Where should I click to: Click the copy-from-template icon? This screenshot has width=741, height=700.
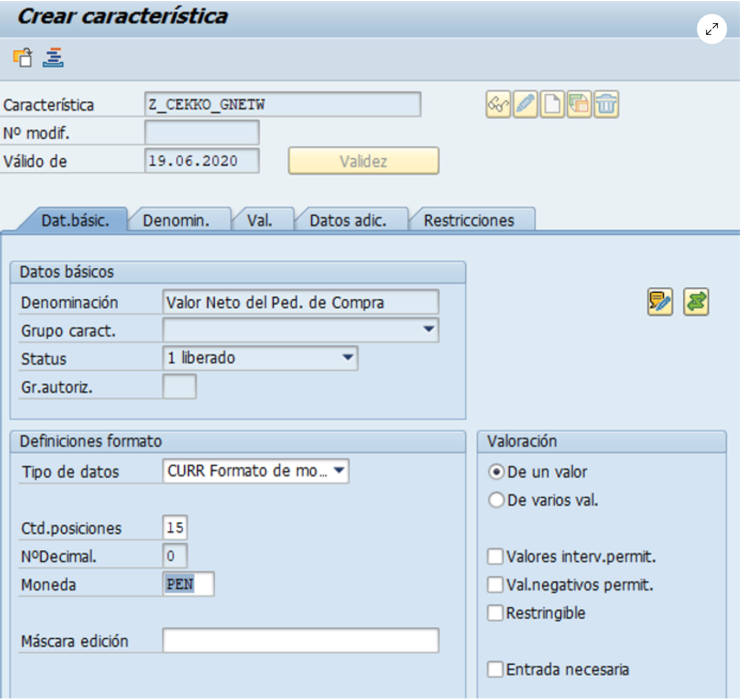[579, 104]
